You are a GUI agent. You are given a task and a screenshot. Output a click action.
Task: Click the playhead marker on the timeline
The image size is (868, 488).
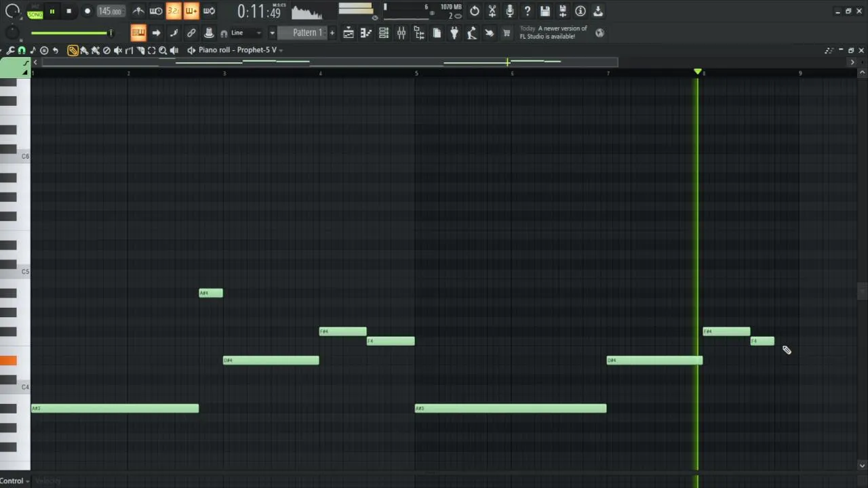(x=697, y=71)
